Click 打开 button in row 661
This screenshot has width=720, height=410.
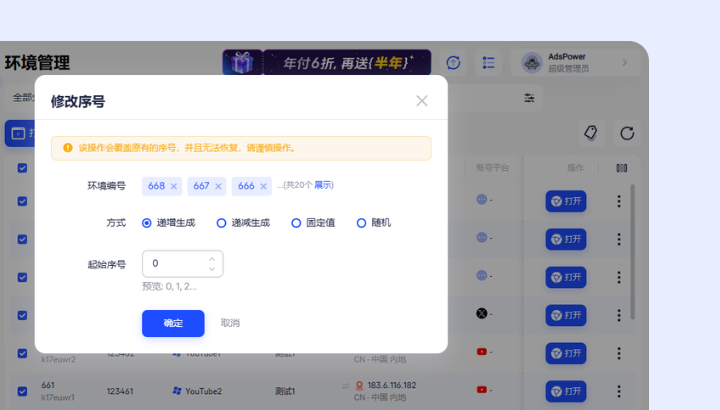point(566,391)
